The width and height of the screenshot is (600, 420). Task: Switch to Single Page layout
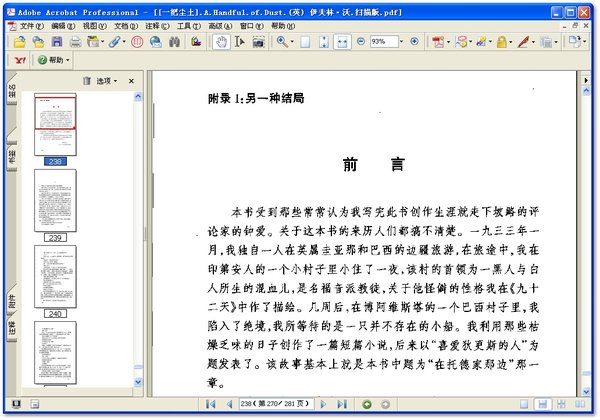point(524,404)
